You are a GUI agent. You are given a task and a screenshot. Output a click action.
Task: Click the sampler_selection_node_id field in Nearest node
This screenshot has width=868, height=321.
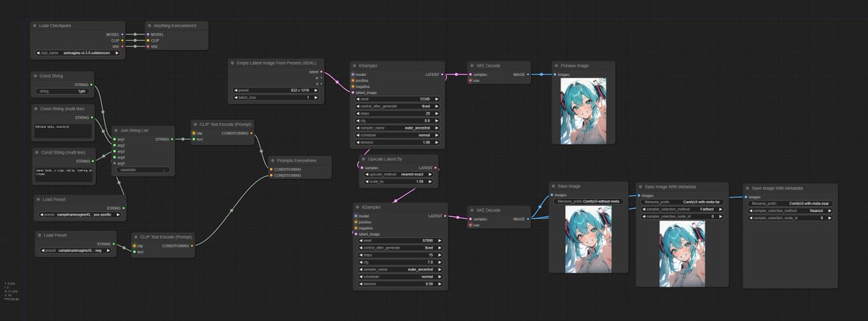click(x=790, y=218)
